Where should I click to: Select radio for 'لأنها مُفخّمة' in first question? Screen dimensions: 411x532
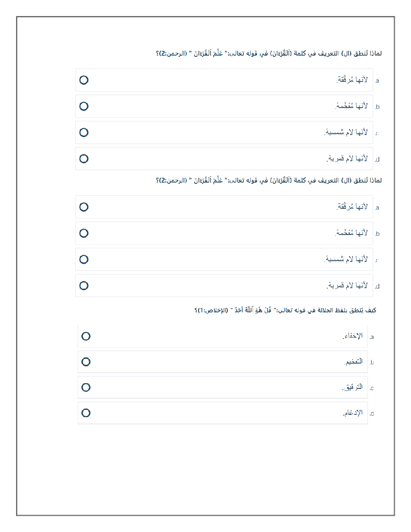[84, 106]
